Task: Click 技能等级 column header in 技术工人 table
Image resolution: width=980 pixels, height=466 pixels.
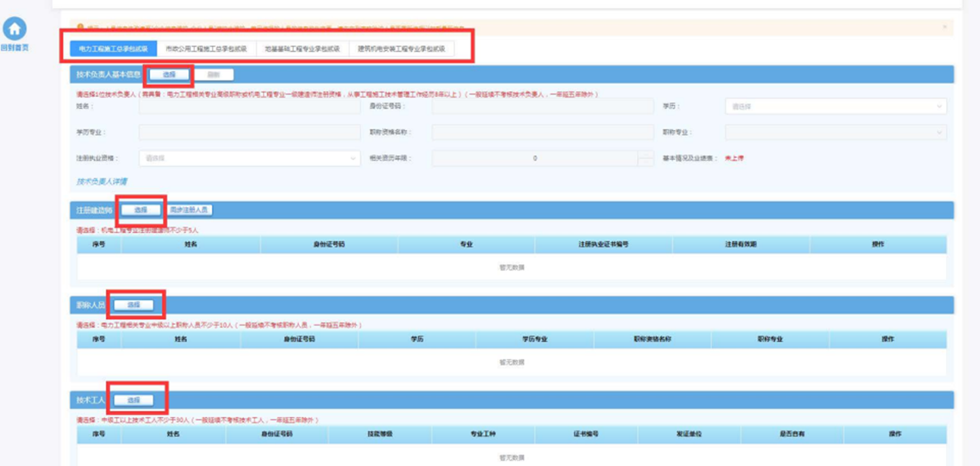Action: pyautogui.click(x=380, y=434)
